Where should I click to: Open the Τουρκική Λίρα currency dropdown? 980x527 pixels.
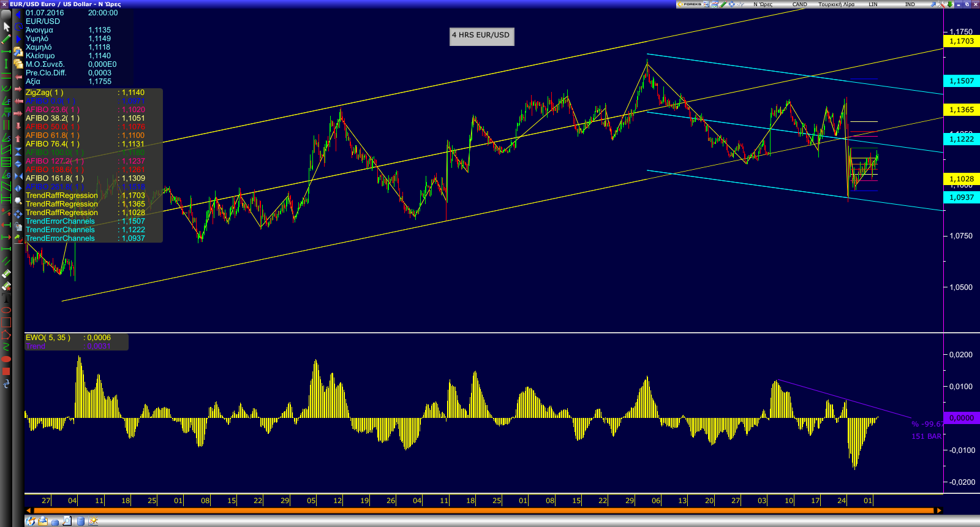click(836, 4)
